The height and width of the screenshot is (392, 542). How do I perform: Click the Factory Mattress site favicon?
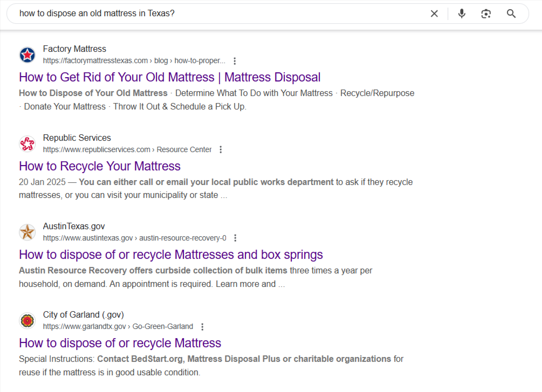27,54
